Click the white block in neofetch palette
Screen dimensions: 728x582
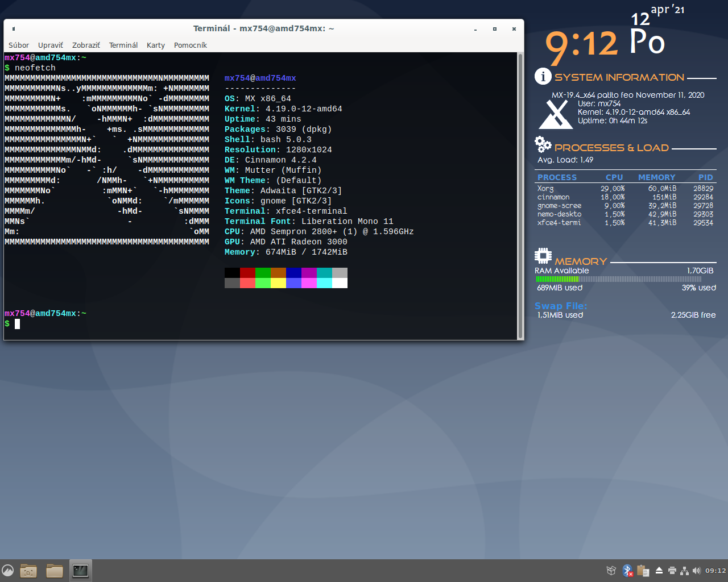tap(340, 283)
